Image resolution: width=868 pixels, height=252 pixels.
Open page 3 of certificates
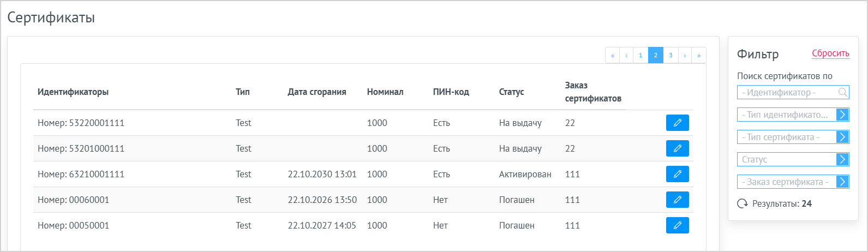671,55
